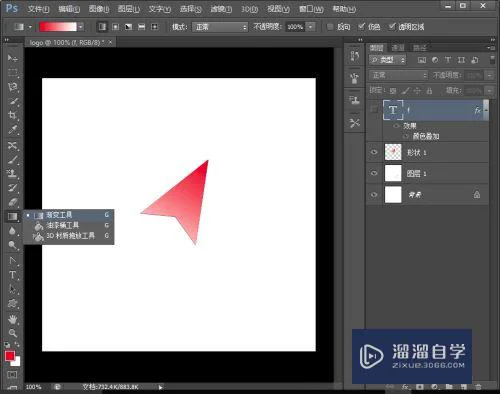Choose 3D 材质拖放工具 from the flyout

click(x=69, y=236)
